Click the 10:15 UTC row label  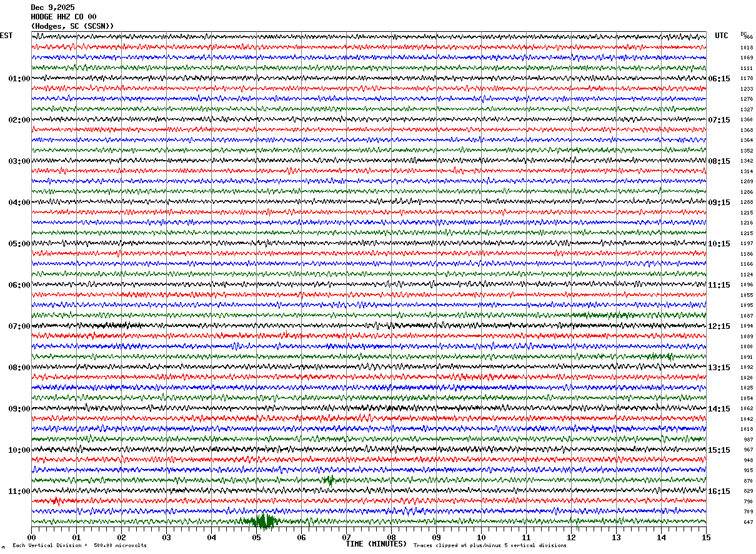pyautogui.click(x=719, y=244)
